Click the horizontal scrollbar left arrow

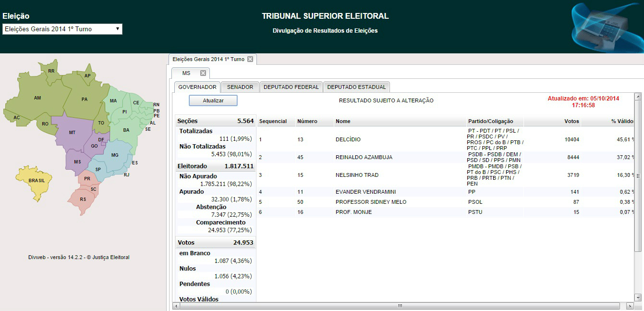coord(176,306)
